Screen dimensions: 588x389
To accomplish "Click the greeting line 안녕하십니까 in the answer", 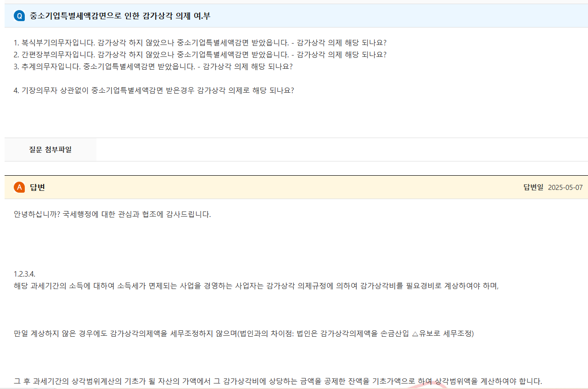I will tap(110, 213).
